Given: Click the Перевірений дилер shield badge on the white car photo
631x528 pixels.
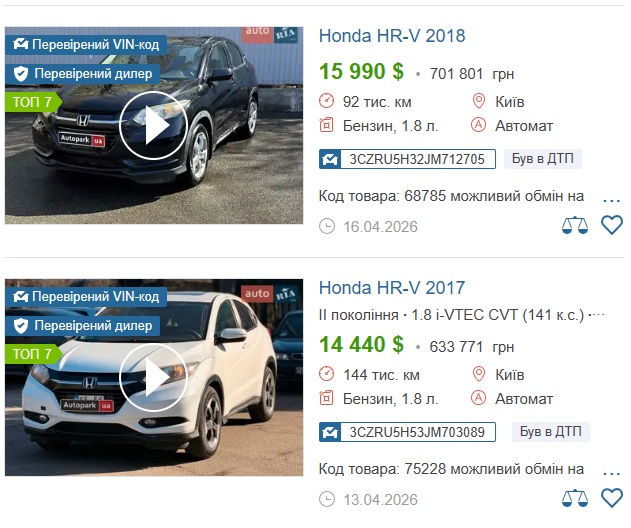Looking at the screenshot, I should tap(82, 326).
